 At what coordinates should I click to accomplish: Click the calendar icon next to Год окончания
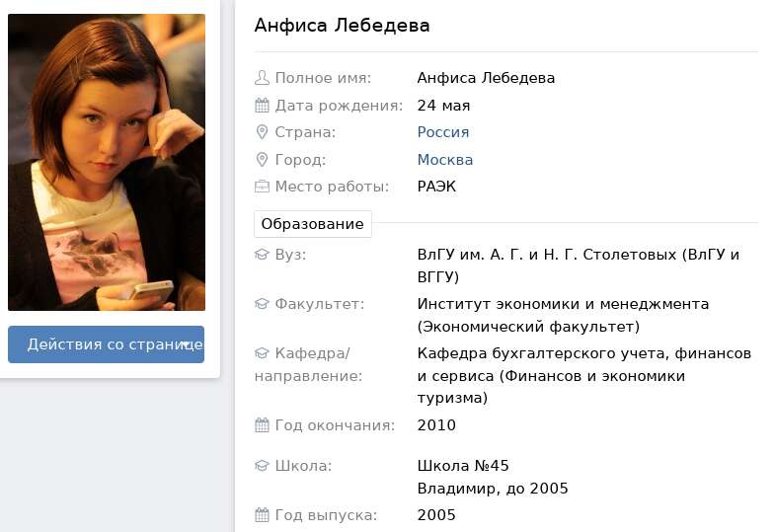click(x=262, y=424)
